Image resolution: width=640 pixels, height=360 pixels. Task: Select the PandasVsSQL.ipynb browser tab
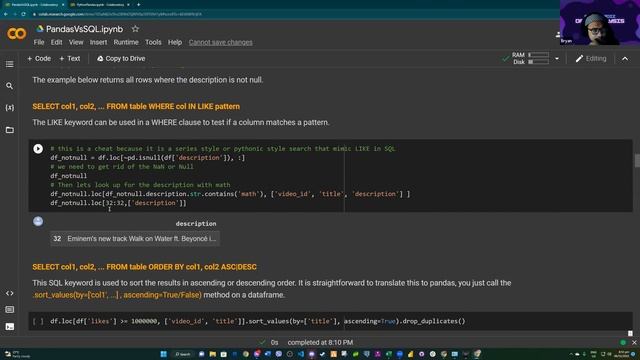pyautogui.click(x=34, y=4)
